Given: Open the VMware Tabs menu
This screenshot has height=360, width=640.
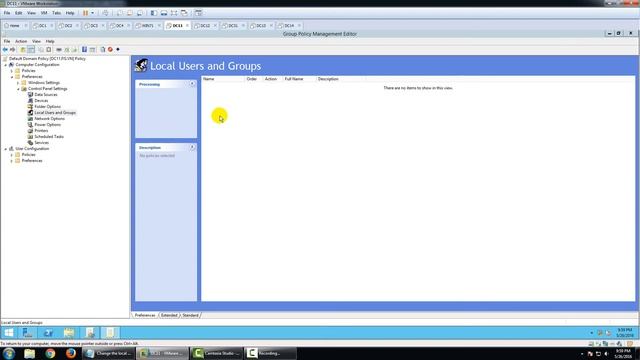Looking at the screenshot, I should (x=56, y=13).
